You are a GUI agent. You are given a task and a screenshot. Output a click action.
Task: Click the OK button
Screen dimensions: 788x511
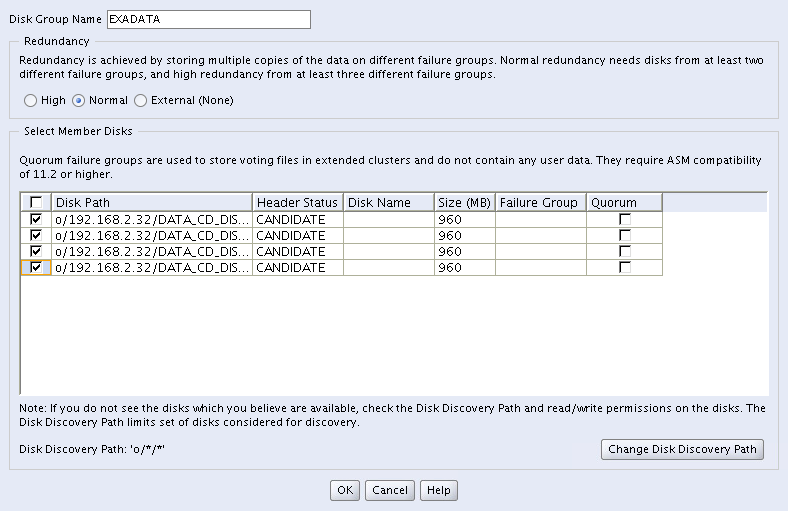tap(344, 490)
